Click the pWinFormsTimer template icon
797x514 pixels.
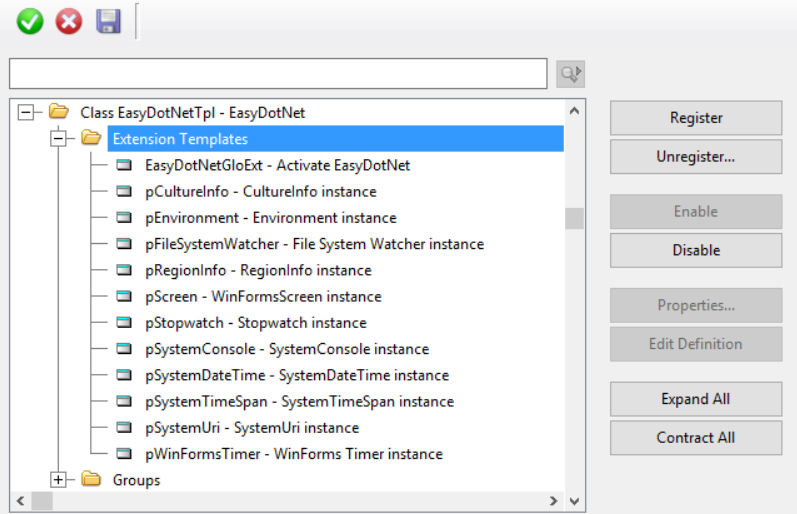click(x=124, y=453)
